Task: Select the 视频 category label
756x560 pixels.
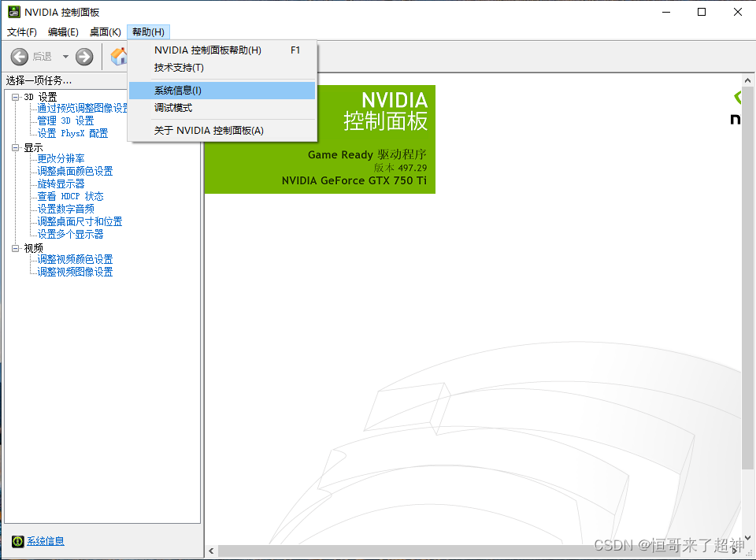Action: click(x=34, y=248)
